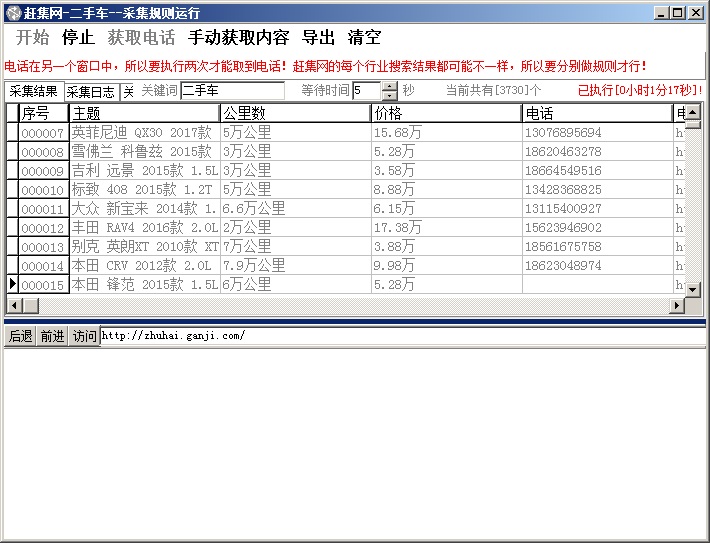Click the 关键词 input field containing 二手车
Image resolution: width=710 pixels, height=543 pixels.
point(232,91)
